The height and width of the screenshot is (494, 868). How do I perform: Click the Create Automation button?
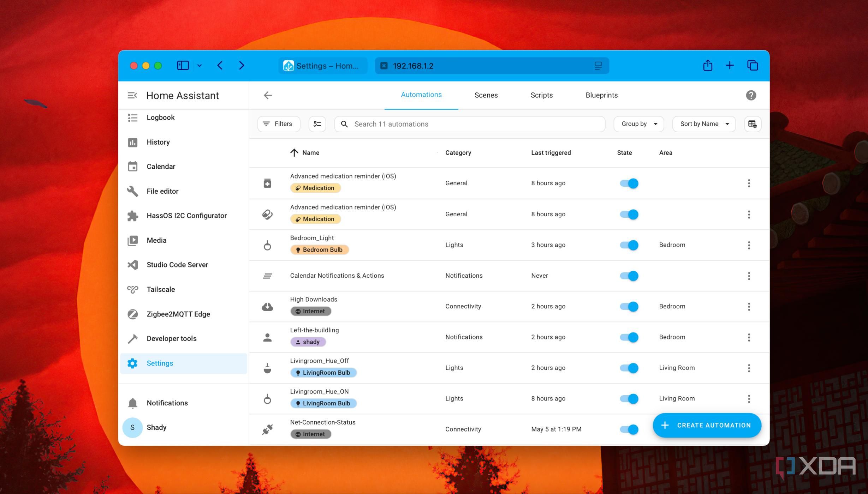(707, 426)
